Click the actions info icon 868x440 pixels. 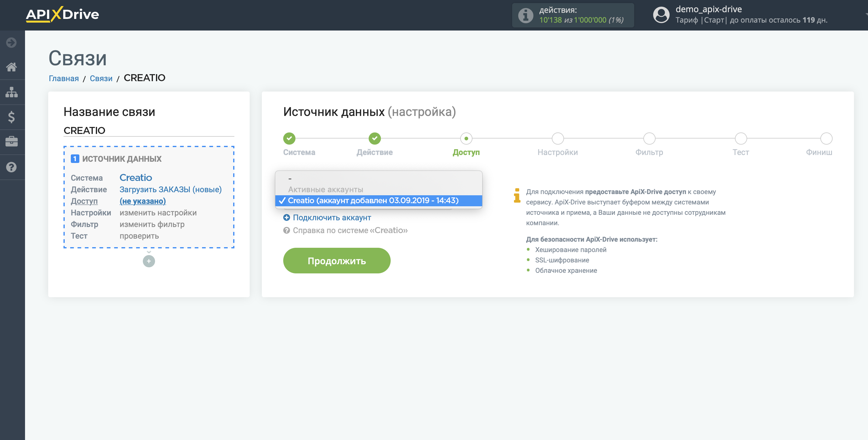coord(526,15)
